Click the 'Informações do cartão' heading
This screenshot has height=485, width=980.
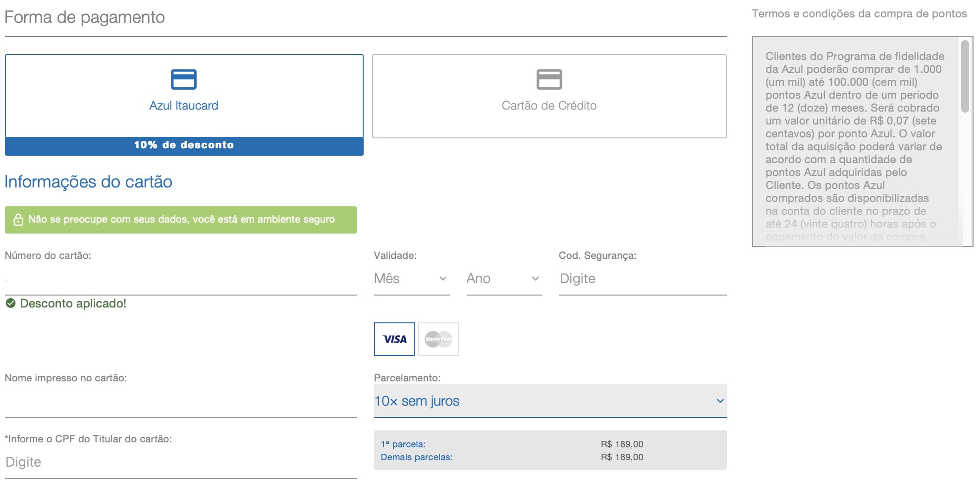pyautogui.click(x=88, y=182)
